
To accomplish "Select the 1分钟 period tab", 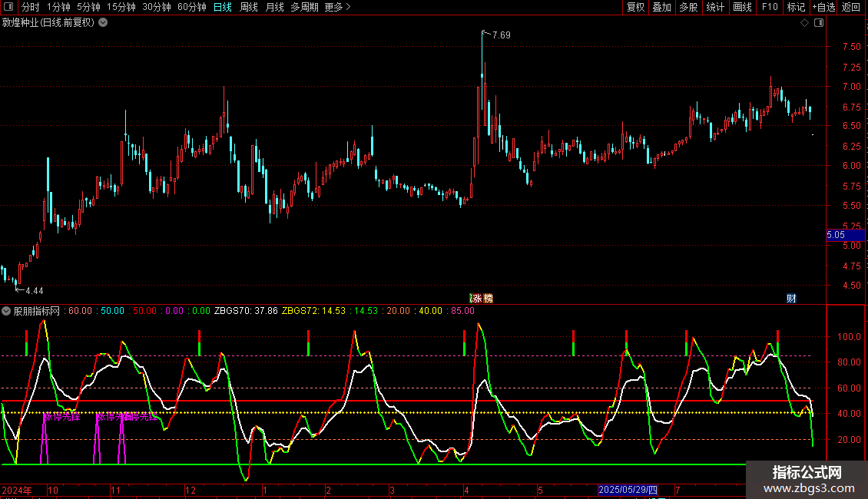I will 58,7.
